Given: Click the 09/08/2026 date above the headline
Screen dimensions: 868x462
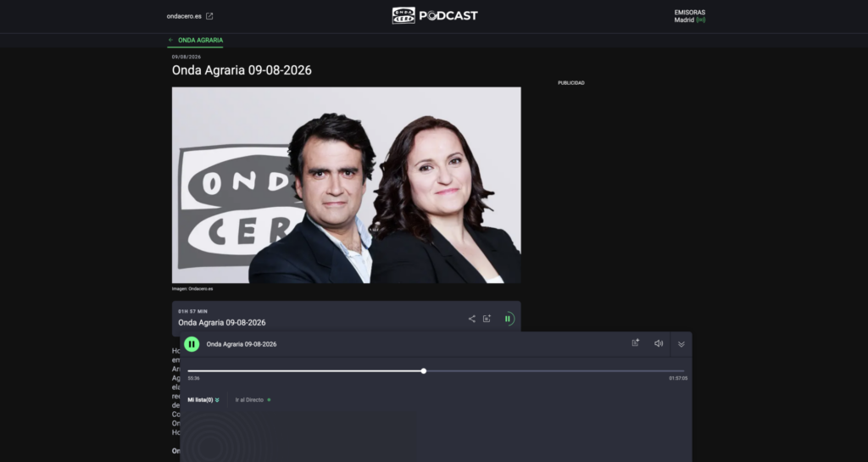Looking at the screenshot, I should (x=186, y=57).
